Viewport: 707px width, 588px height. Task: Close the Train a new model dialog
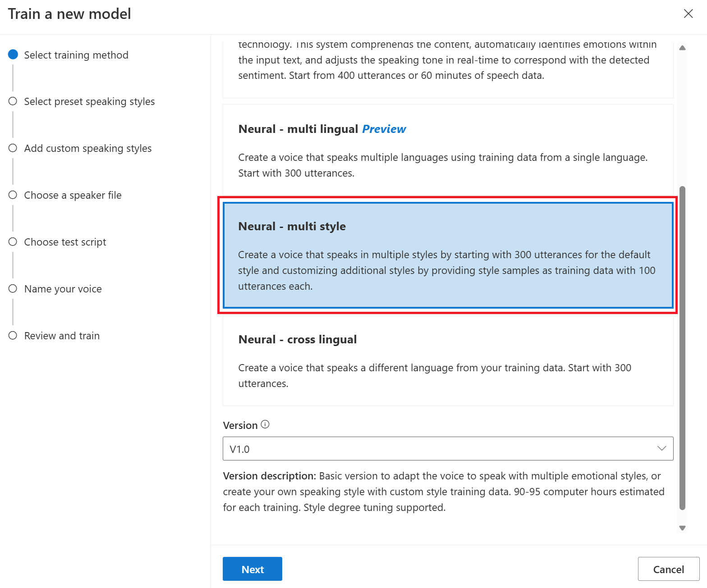[688, 14]
